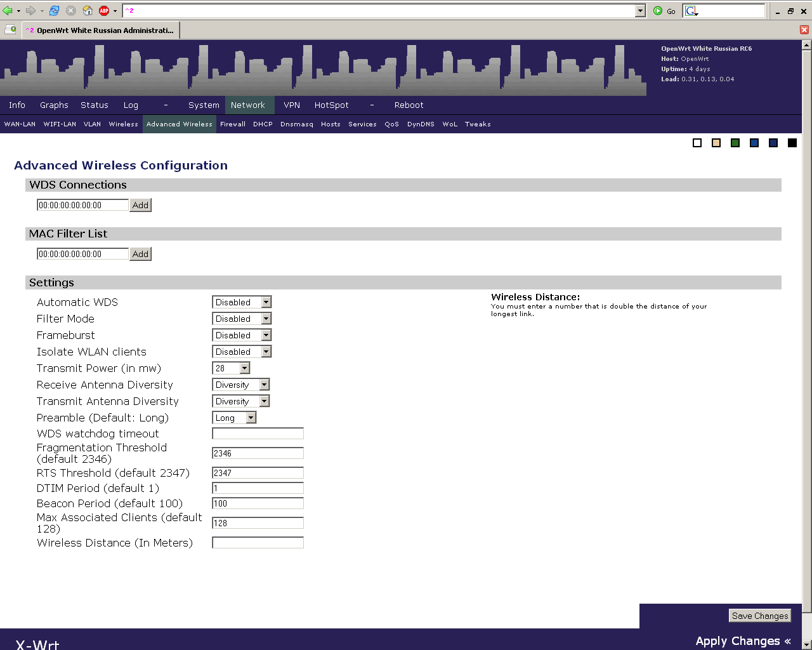
Task: Click the grey stop loading icon
Action: tap(71, 11)
